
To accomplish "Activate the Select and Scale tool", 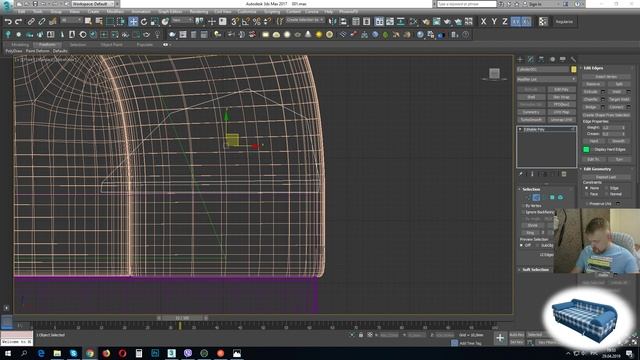I will tap(154, 22).
